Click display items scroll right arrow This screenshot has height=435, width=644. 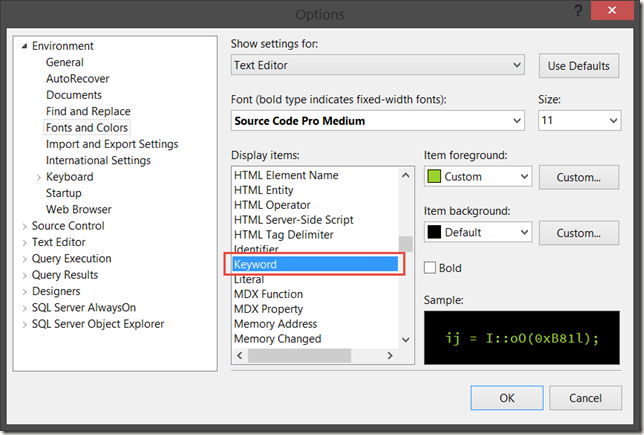pos(390,355)
